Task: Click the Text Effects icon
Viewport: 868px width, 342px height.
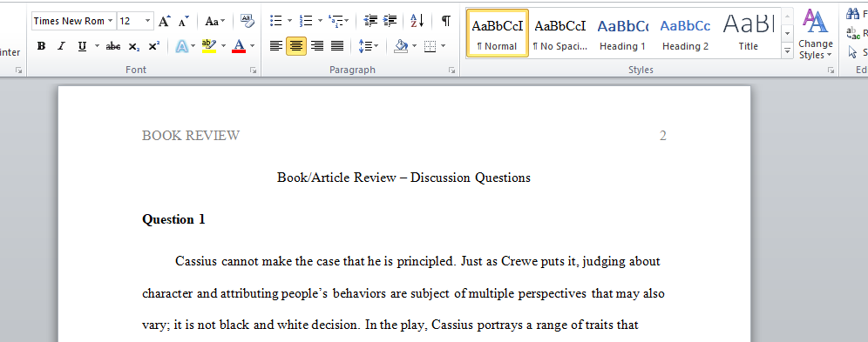Action: [181, 46]
